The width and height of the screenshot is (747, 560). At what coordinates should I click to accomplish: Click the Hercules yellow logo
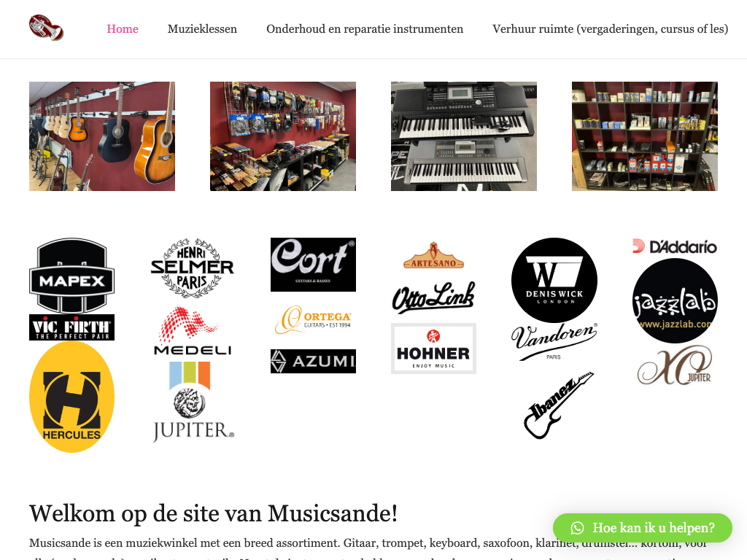coord(72,397)
